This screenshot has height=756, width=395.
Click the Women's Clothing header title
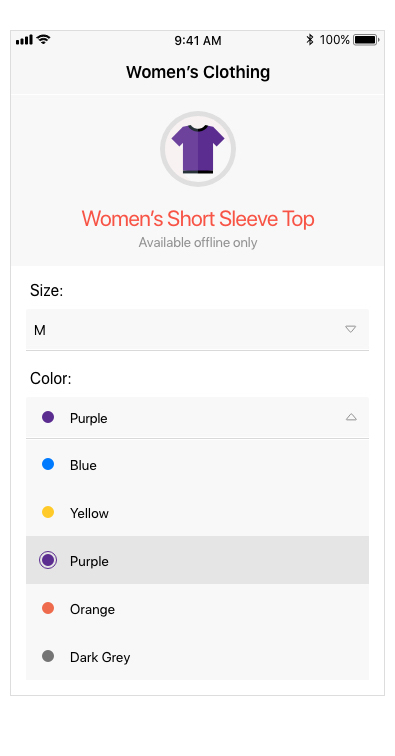pyautogui.click(x=198, y=72)
